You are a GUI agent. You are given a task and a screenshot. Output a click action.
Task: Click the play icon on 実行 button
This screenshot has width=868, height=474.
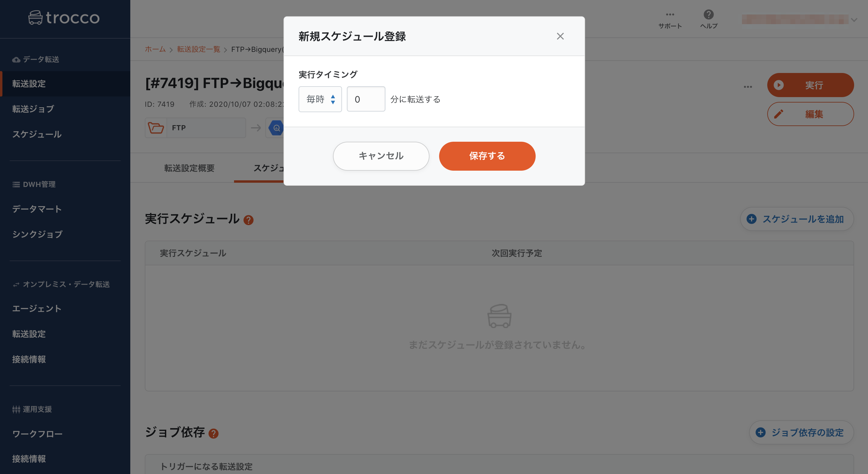tap(778, 85)
